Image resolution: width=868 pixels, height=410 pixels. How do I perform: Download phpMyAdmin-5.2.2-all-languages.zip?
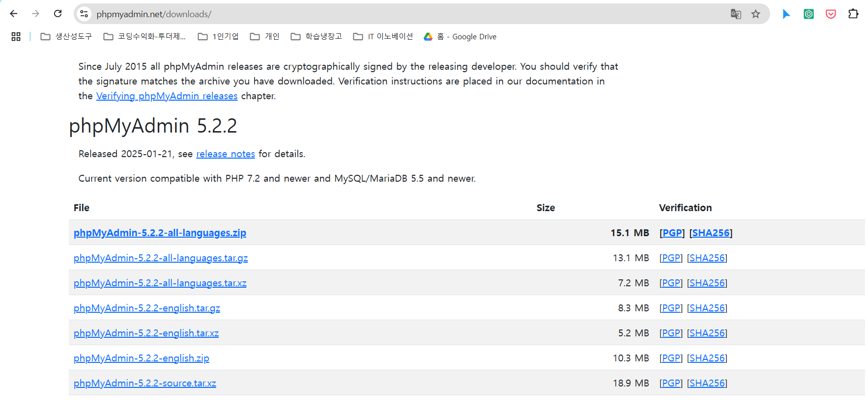[160, 233]
